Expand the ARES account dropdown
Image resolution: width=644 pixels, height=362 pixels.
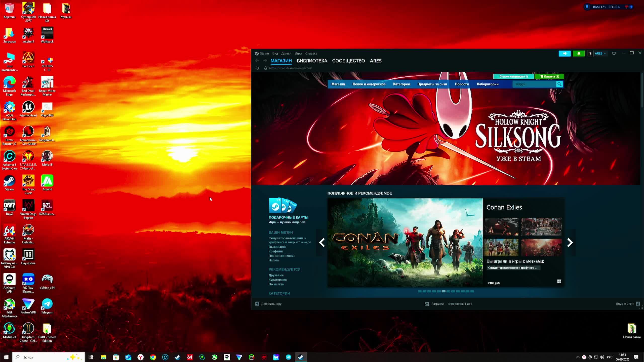tap(600, 54)
